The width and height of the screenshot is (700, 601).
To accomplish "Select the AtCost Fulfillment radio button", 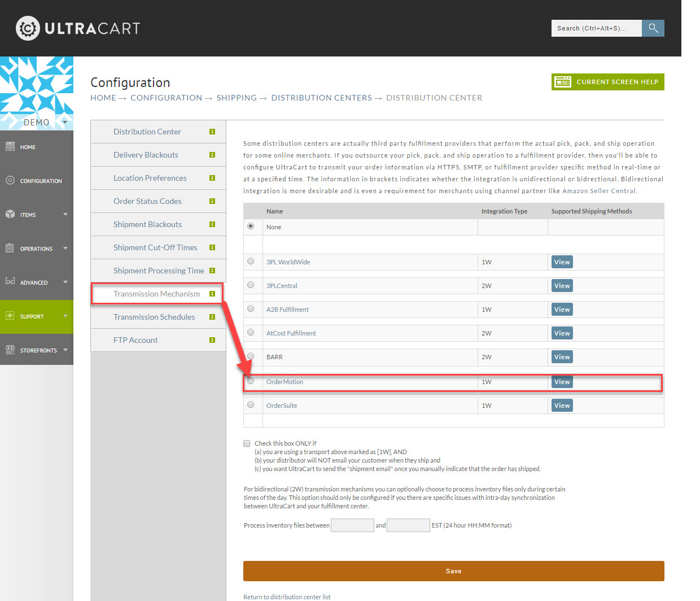I will pos(251,332).
